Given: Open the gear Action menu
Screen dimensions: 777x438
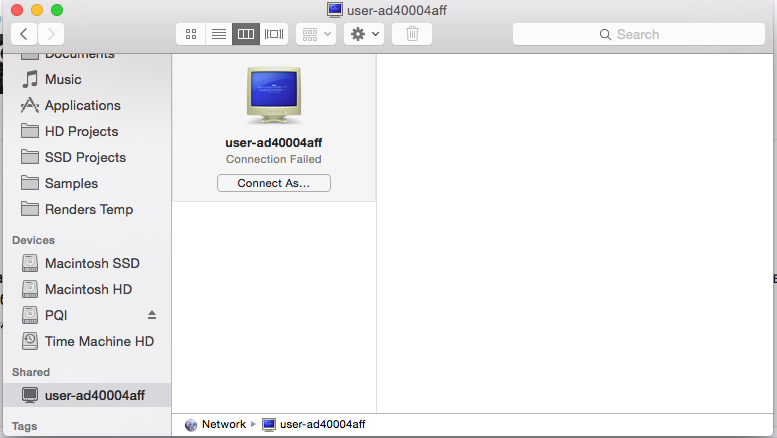Looking at the screenshot, I should click(364, 34).
